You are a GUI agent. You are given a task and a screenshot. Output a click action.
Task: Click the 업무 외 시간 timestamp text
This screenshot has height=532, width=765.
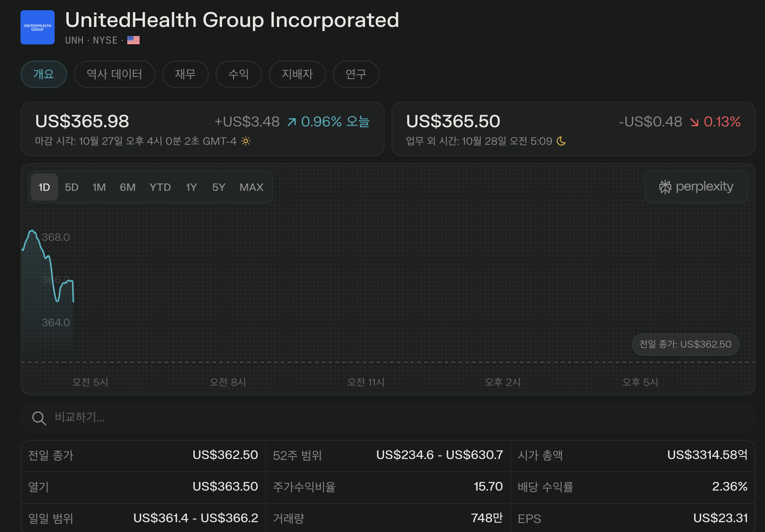tap(479, 141)
